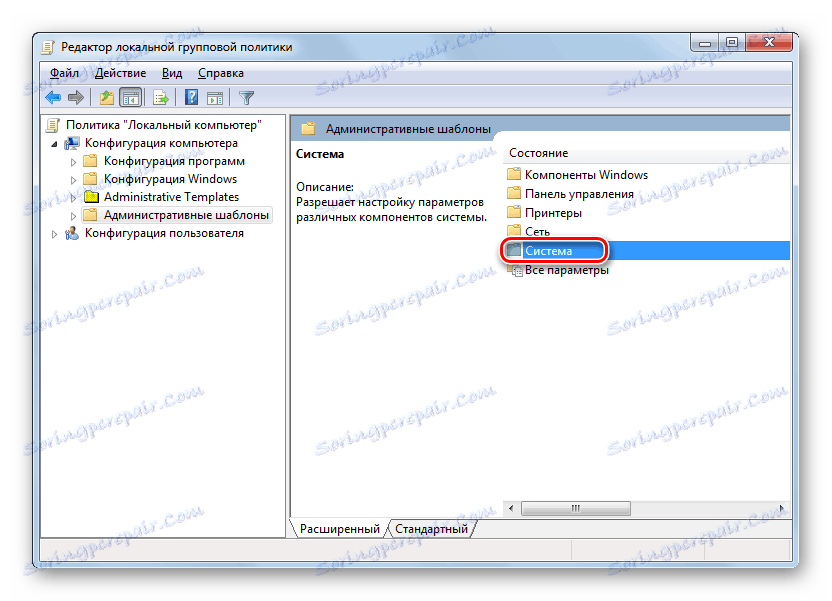Select Административные шаблоны in the tree
This screenshot has height=601, width=832.
pos(186,215)
